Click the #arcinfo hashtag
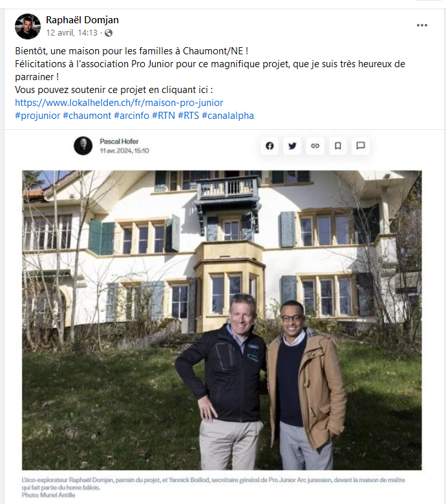 tap(131, 116)
